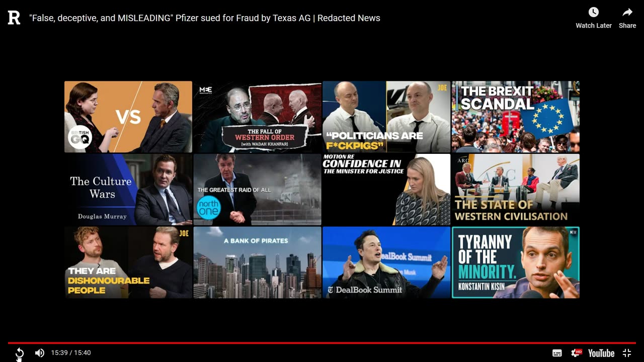
Task: Play the DealBook Summit video
Action: (386, 262)
